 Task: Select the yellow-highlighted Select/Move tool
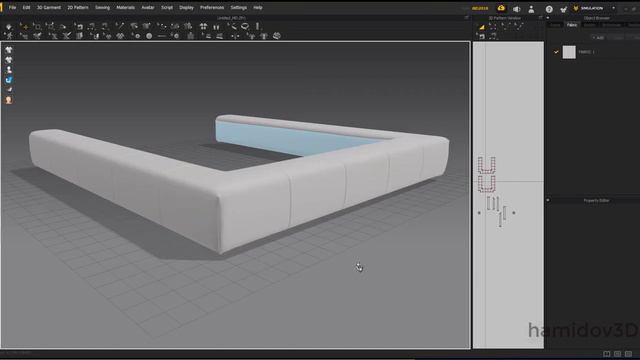[x=24, y=27]
